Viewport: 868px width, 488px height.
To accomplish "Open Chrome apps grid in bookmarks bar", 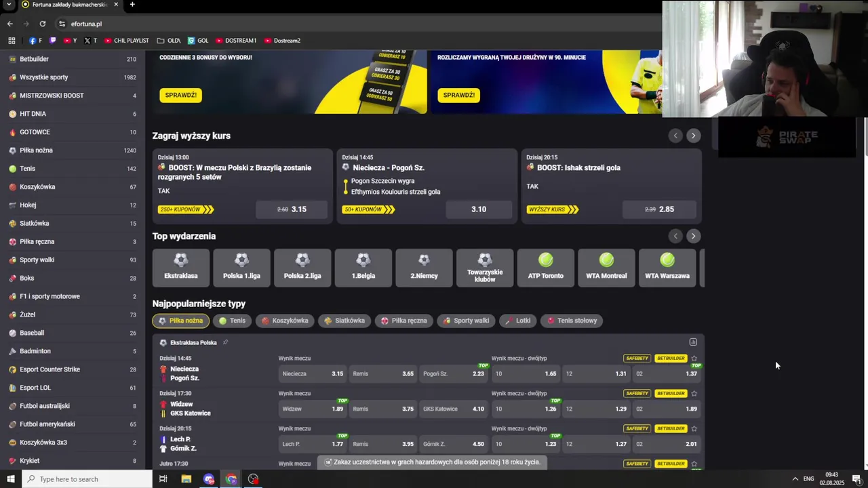I will (x=12, y=41).
